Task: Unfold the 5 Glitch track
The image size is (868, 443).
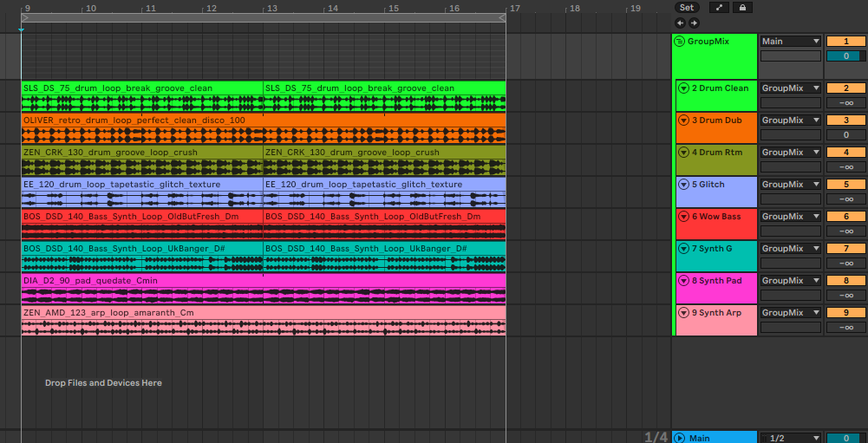Action: 683,185
